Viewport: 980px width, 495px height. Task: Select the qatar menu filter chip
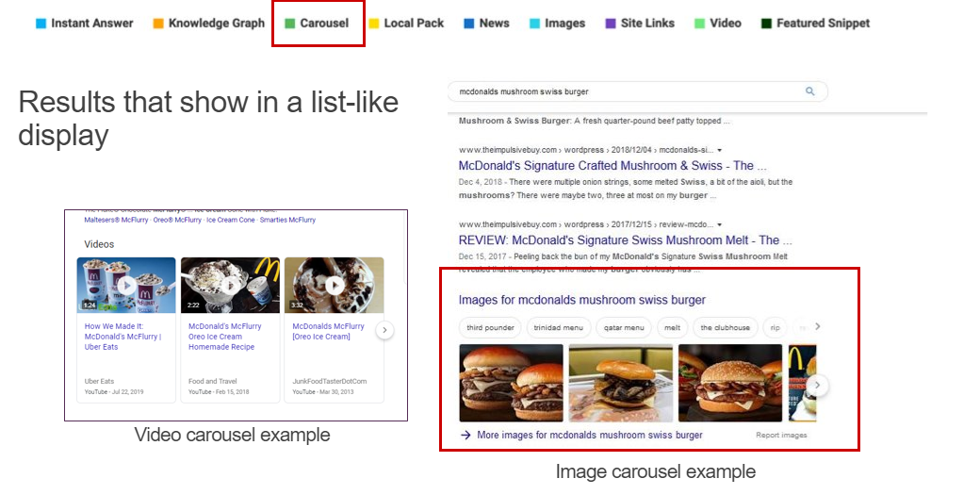[x=624, y=327]
